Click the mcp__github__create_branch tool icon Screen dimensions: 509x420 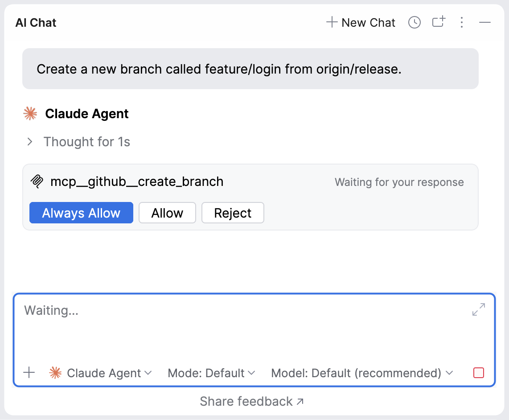click(x=37, y=181)
